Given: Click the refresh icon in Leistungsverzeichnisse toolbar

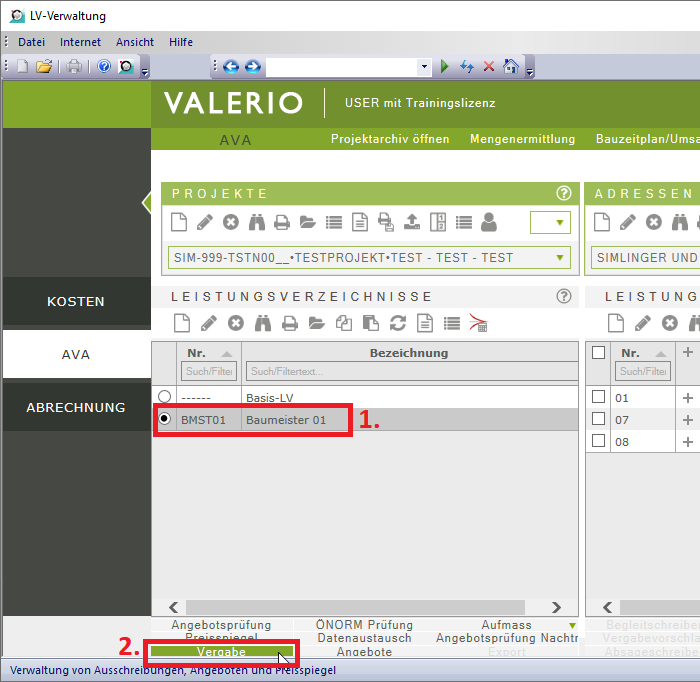Looking at the screenshot, I should pos(398,323).
